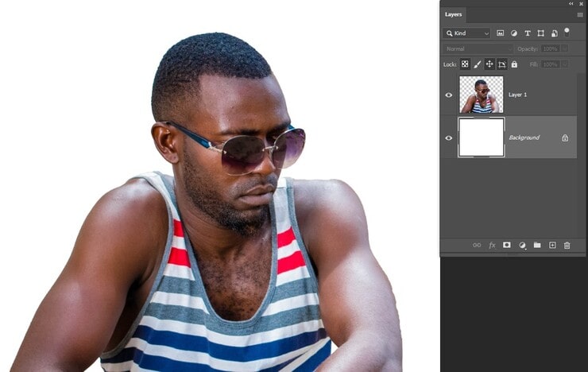Switch to the Layers tab

454,14
